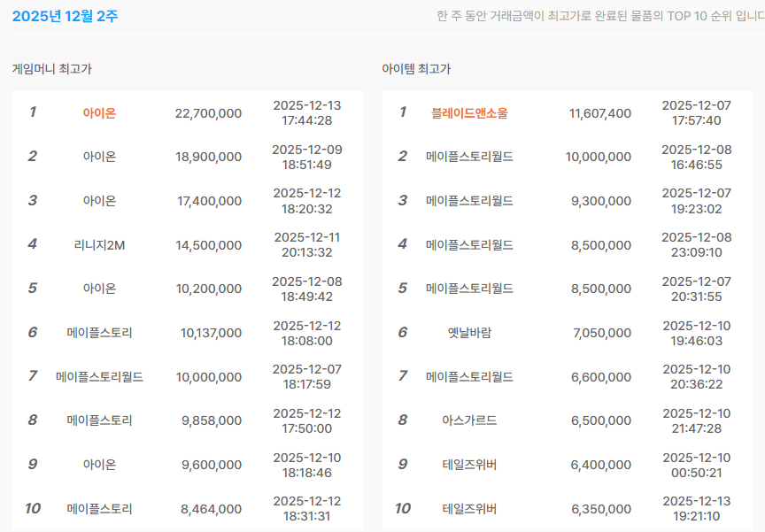765x532 pixels.
Task: Click timestamp 2025-12-08 23:09:10
Action: click(x=696, y=245)
